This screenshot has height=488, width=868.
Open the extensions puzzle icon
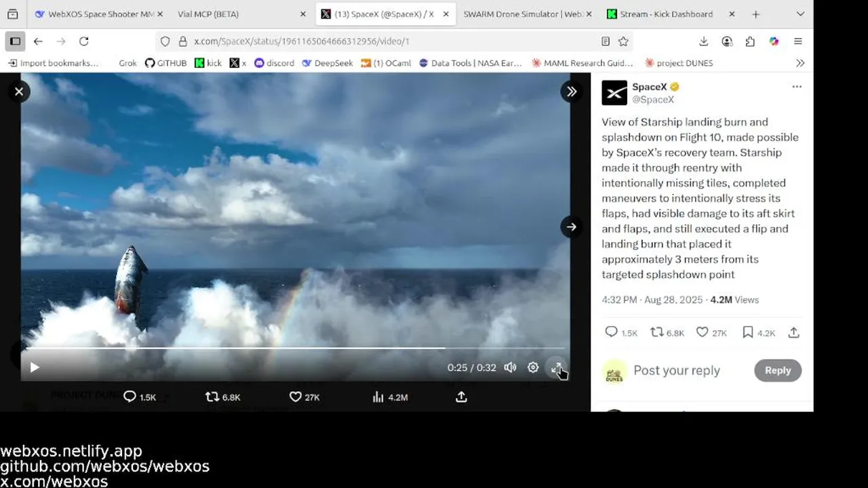click(750, 41)
